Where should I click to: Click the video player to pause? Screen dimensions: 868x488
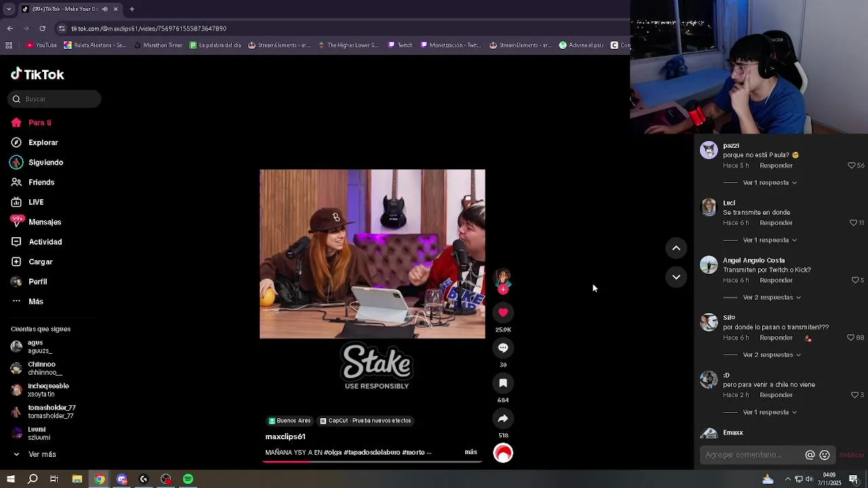tap(372, 253)
